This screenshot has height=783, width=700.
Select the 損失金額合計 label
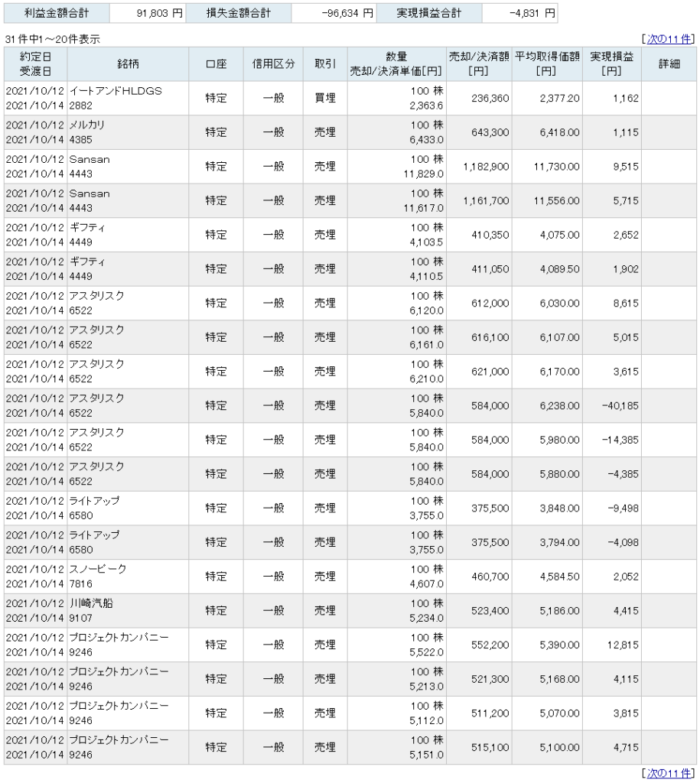(x=239, y=13)
